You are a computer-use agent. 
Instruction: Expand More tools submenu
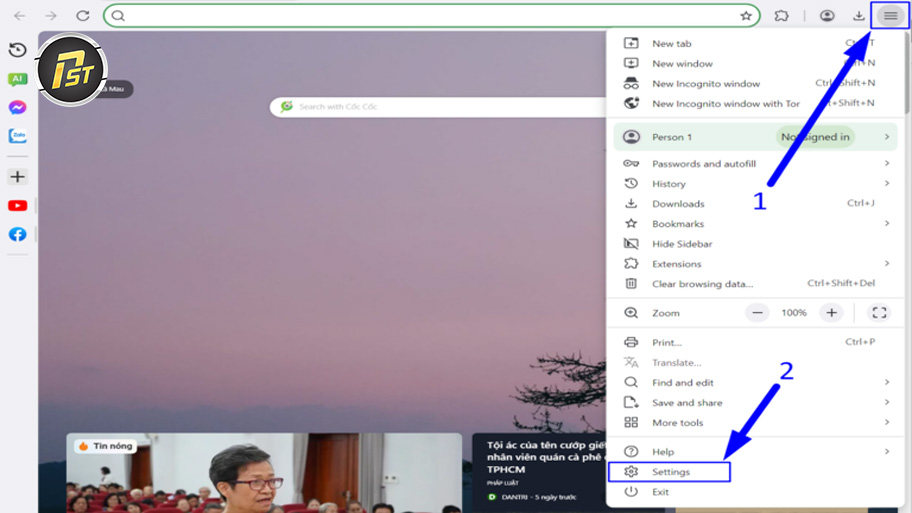tap(755, 423)
